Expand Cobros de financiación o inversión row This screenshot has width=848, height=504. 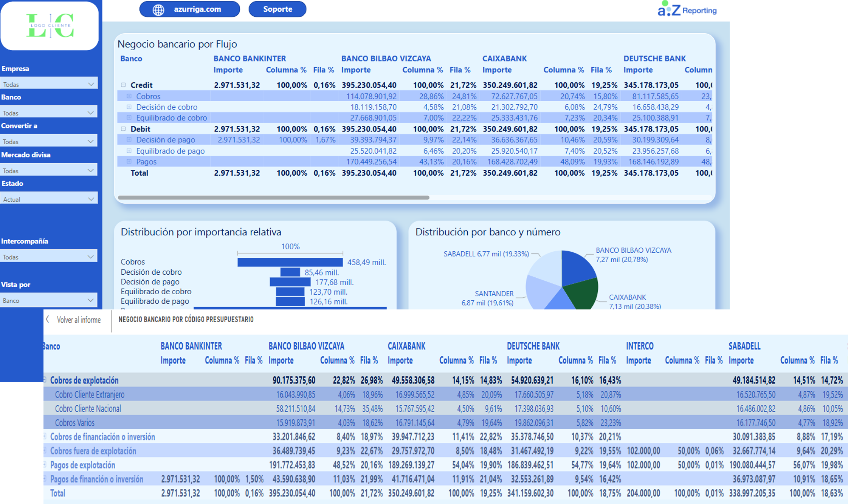[45, 436]
